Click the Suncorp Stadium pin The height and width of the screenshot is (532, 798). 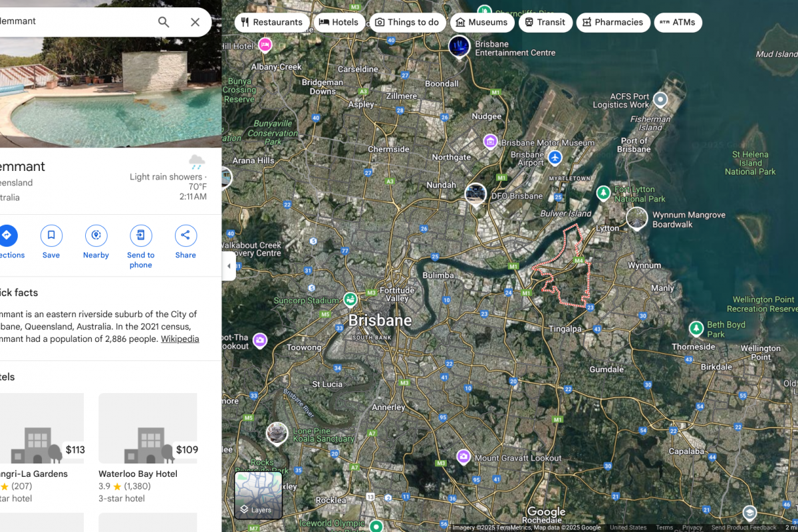[x=350, y=300]
